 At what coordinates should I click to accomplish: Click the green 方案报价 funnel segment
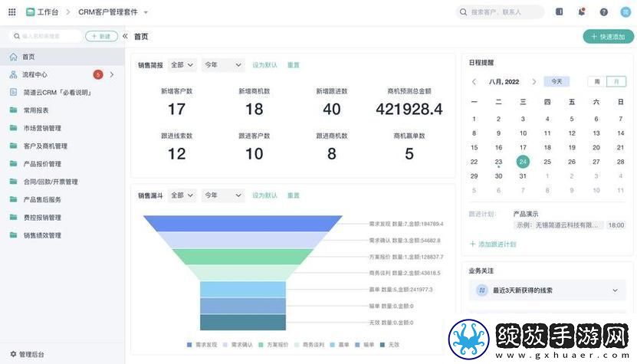(x=243, y=257)
